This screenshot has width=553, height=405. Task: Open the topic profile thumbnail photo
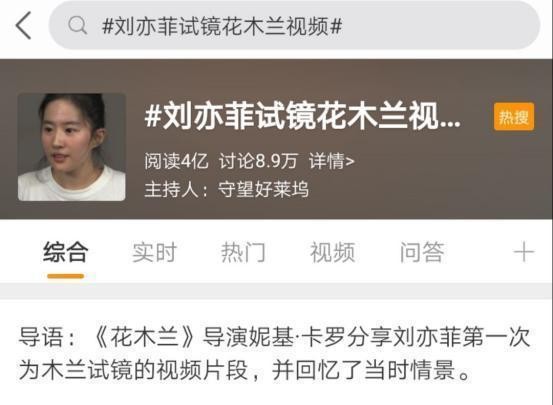pos(72,147)
